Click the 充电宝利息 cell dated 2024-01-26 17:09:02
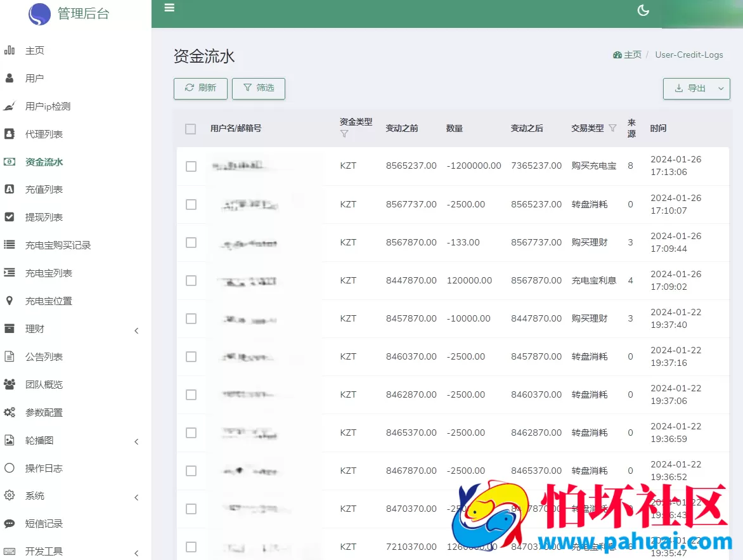The image size is (743, 560). (594, 280)
